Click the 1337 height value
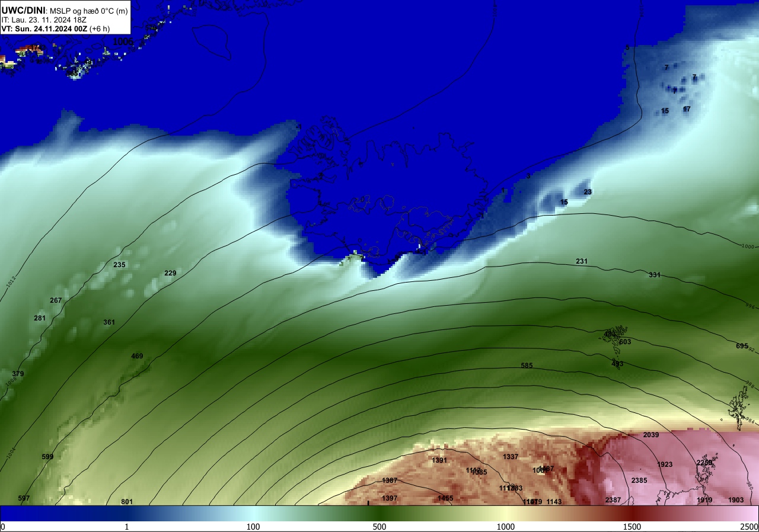The image size is (759, 532). pyautogui.click(x=511, y=457)
